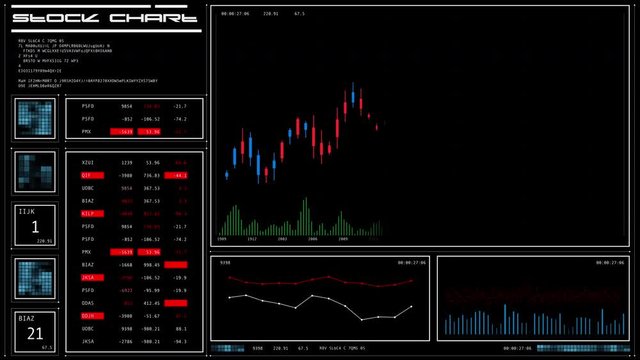
Task: Click the tallest blue bar in bar chart
Action: 505,319
